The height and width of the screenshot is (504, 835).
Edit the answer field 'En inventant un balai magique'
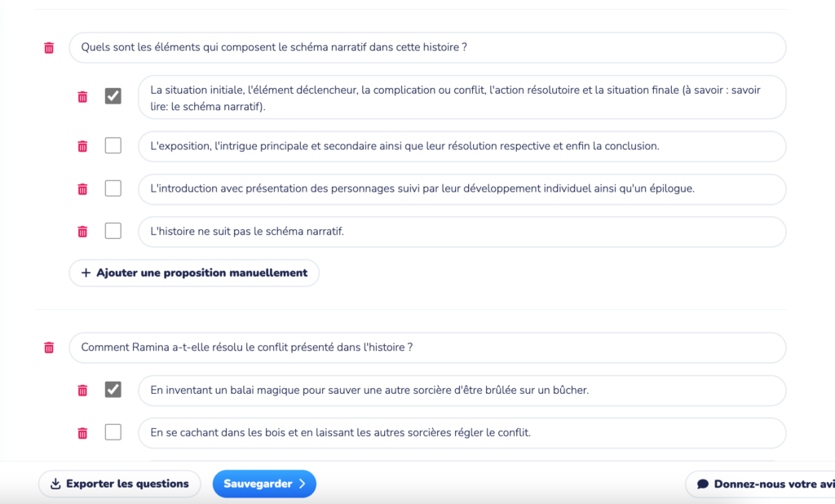(x=462, y=390)
